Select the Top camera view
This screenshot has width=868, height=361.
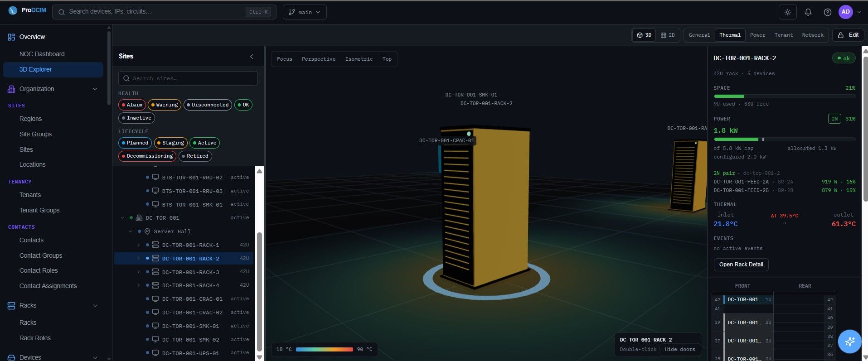pyautogui.click(x=387, y=59)
